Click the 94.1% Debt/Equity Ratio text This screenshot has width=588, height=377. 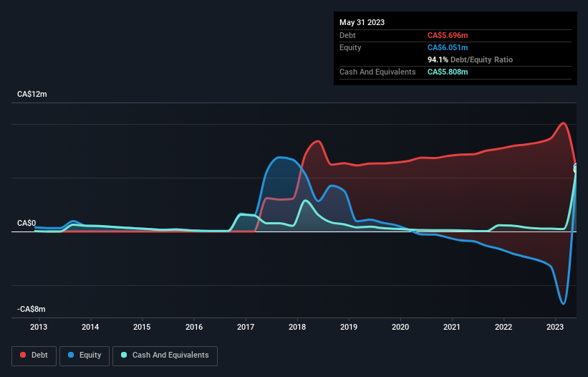(x=471, y=59)
